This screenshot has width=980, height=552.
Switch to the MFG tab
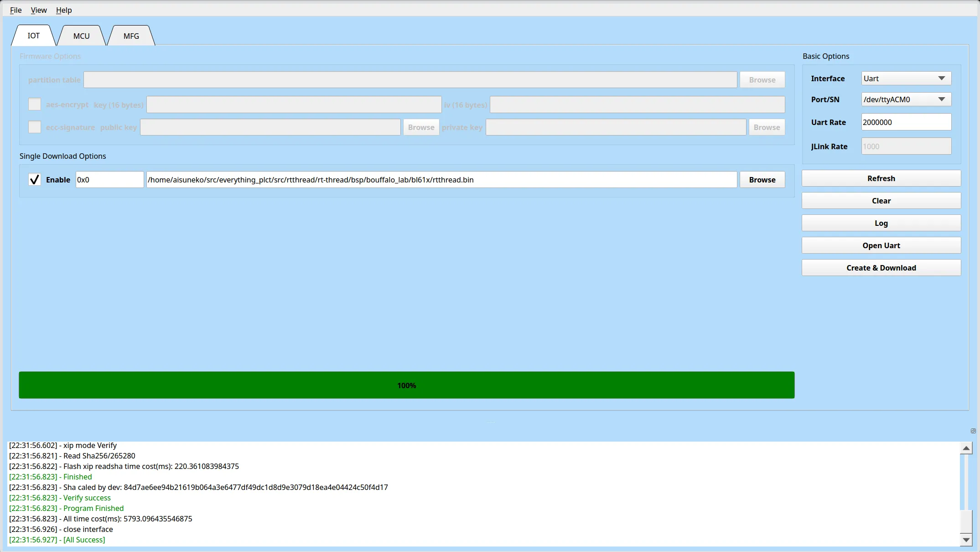[131, 36]
